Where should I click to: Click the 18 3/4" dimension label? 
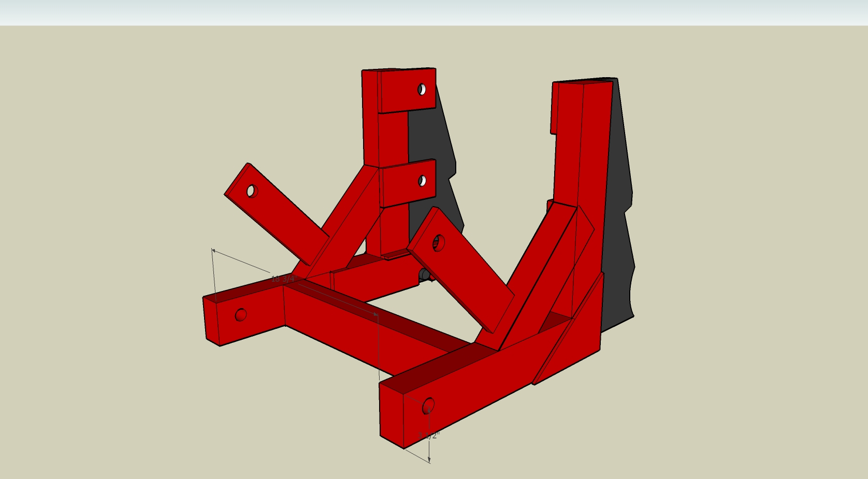point(283,279)
